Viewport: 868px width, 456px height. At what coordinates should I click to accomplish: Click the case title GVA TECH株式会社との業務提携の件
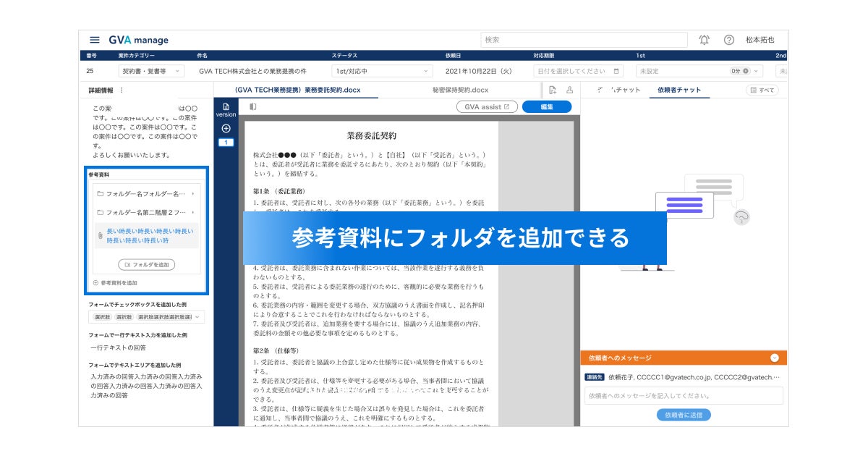pos(252,71)
